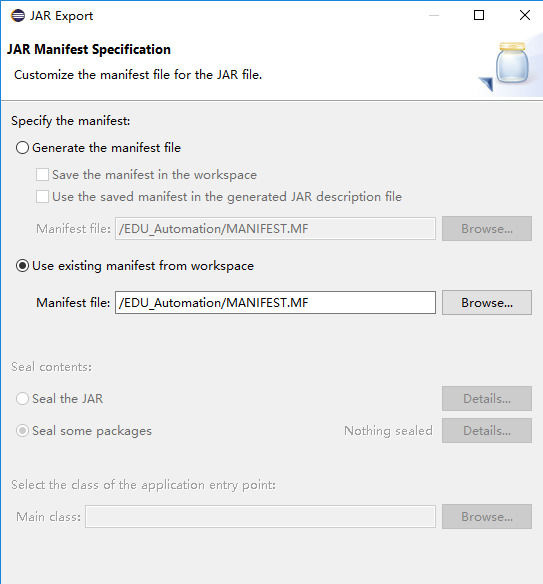Image resolution: width=543 pixels, height=584 pixels.
Task: Click the active Manifest file text field
Action: tap(275, 302)
